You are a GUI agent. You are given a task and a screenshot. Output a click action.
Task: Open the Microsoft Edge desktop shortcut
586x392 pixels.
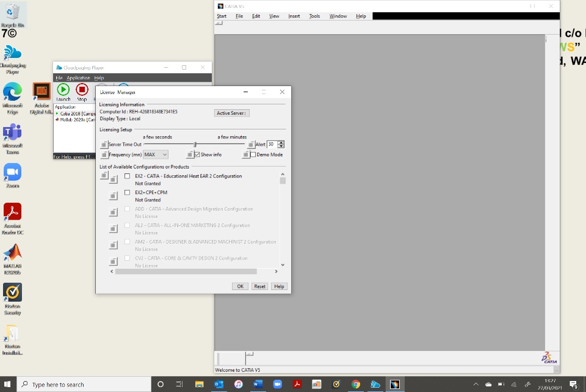coord(12,99)
